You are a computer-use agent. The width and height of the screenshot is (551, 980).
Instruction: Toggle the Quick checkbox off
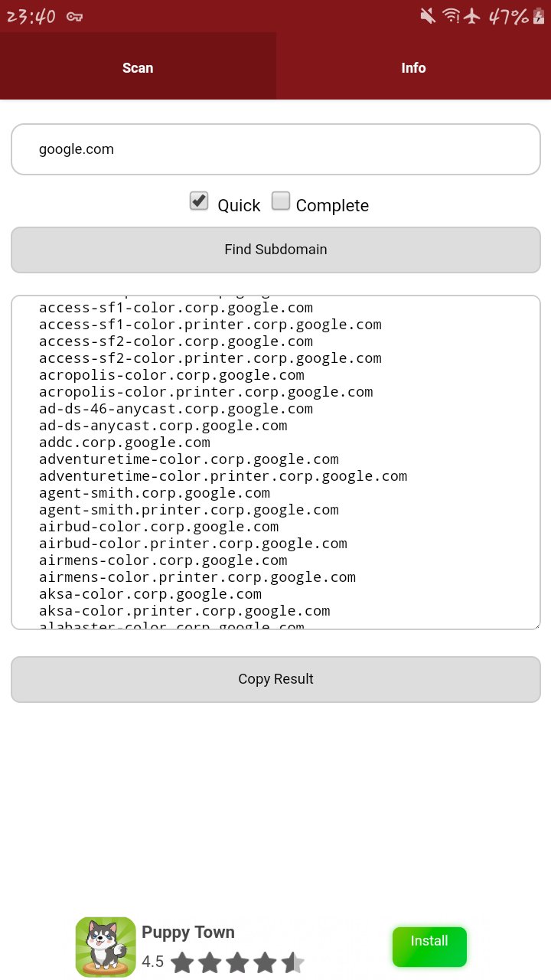tap(198, 201)
